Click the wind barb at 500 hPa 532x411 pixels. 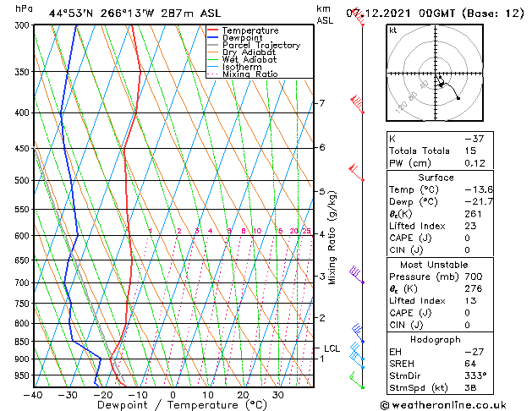(x=356, y=173)
